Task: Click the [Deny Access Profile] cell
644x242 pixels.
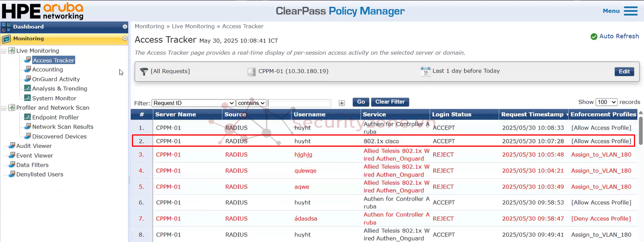Action: [x=601, y=219]
